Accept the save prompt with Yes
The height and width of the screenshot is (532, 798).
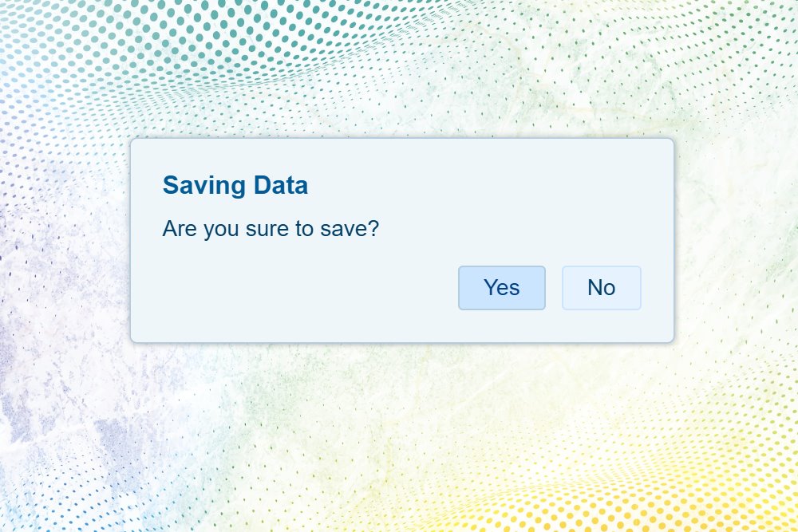pos(501,287)
